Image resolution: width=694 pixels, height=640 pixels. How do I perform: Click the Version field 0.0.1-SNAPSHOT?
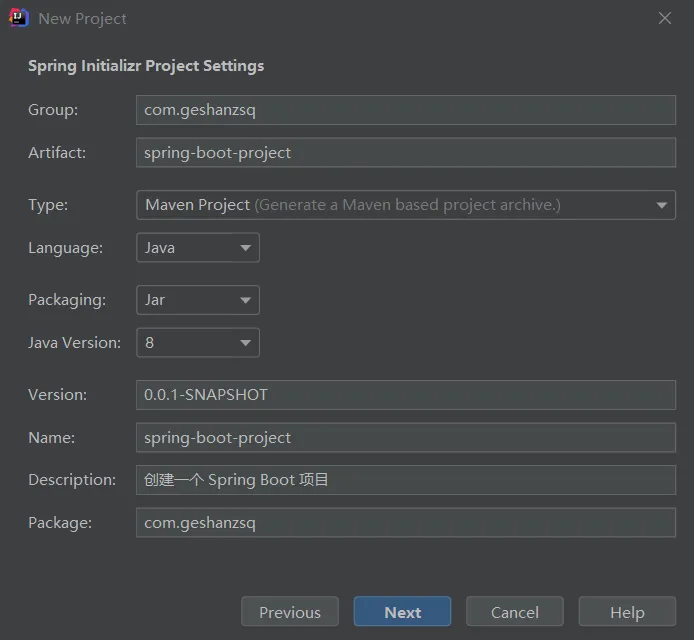[405, 395]
